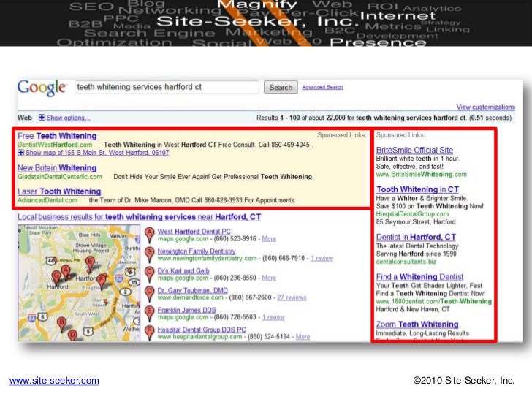Click marker D icon beside Dr. Gary Toubman

149,294
